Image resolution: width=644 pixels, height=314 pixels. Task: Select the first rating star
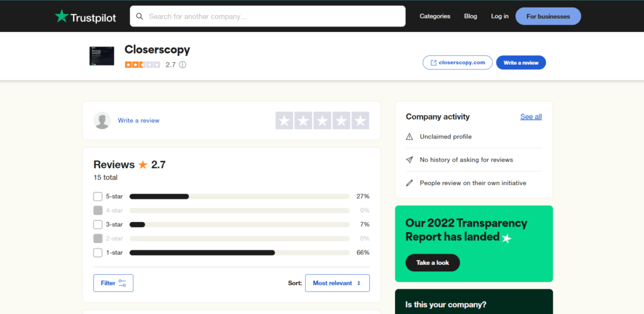click(284, 120)
